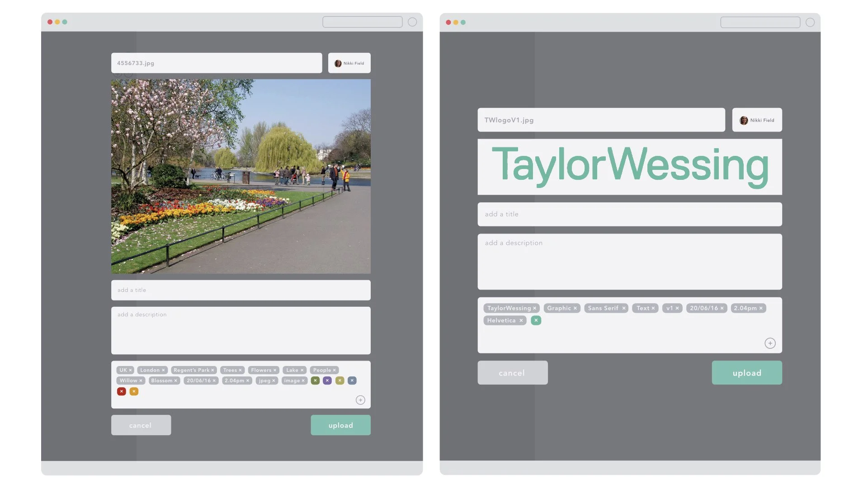Remove the Graphic tag
Viewport: 868px width, 488px height.
[575, 308]
